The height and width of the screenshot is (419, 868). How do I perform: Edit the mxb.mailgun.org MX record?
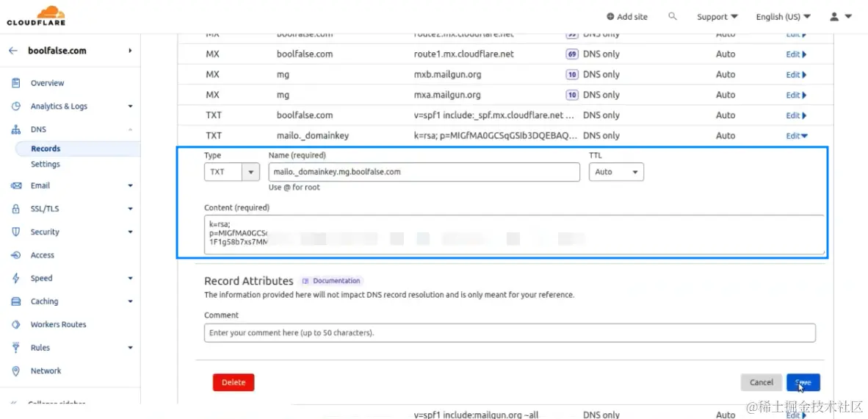(796, 75)
